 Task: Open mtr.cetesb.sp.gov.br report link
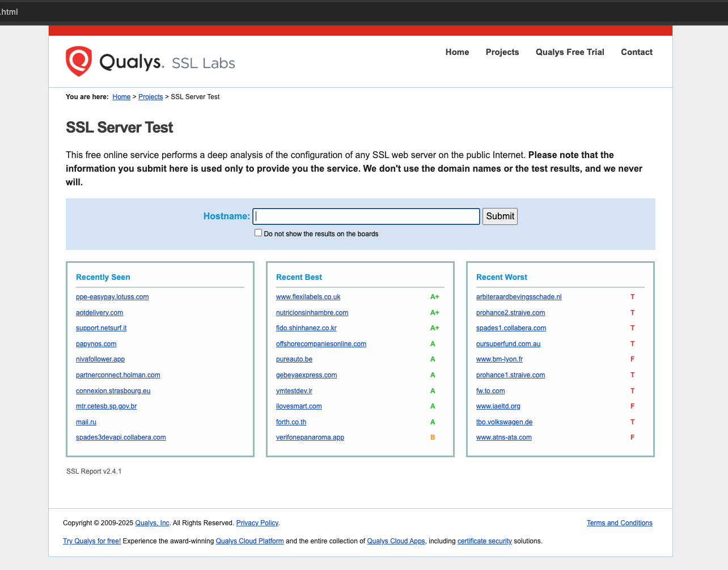(106, 406)
